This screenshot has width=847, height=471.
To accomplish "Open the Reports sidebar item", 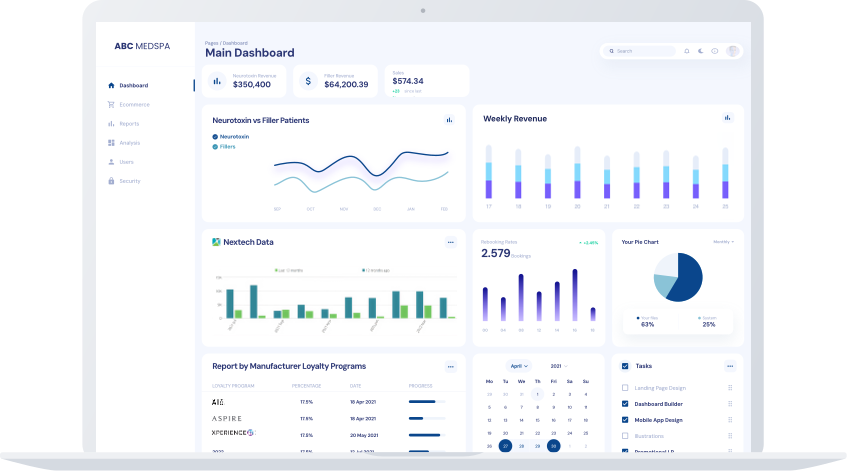I will 129,123.
